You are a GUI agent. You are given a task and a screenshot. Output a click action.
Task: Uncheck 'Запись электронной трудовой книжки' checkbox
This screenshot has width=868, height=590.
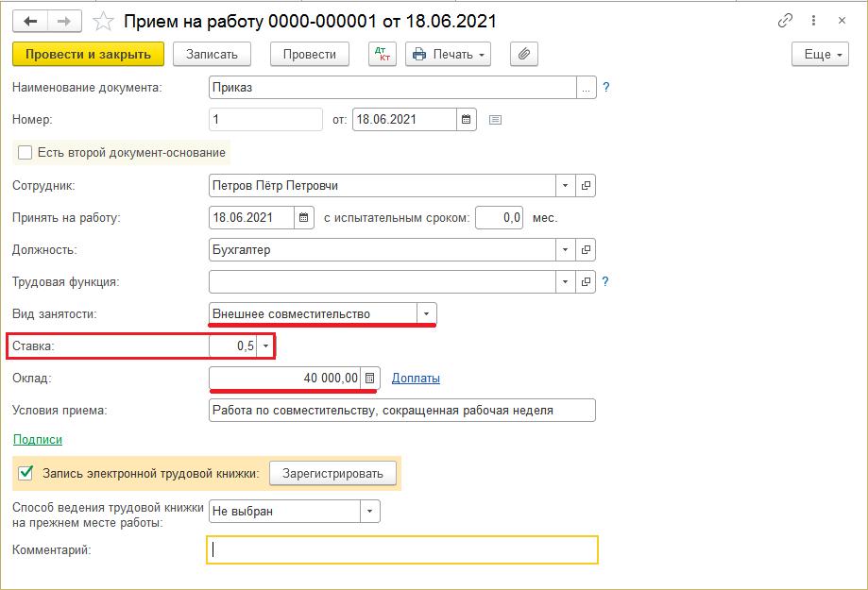[26, 473]
